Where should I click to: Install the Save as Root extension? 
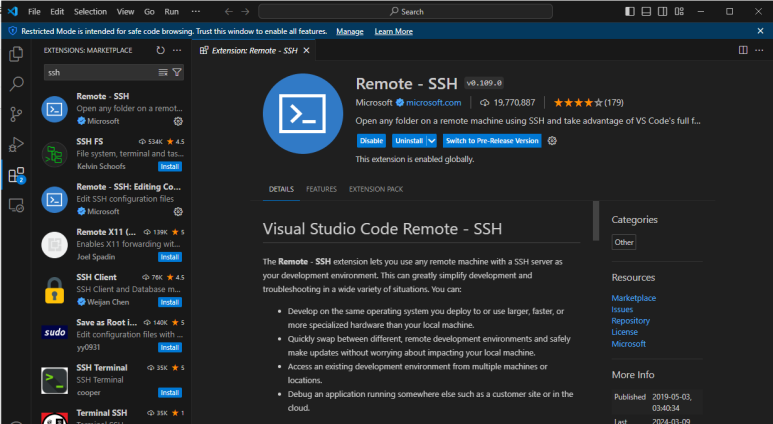coord(170,348)
